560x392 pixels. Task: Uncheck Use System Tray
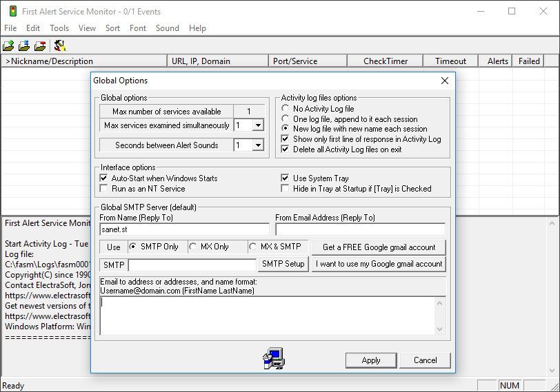286,178
